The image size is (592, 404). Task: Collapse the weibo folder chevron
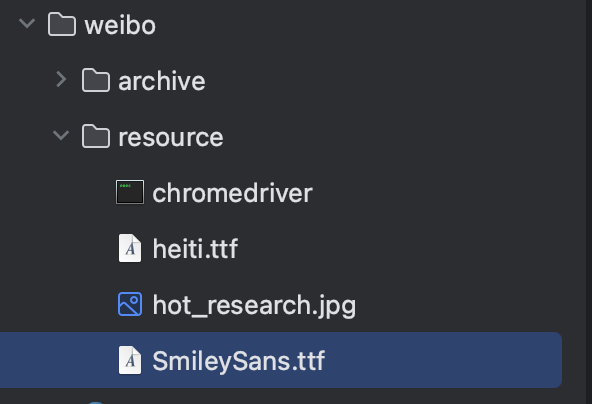27,23
